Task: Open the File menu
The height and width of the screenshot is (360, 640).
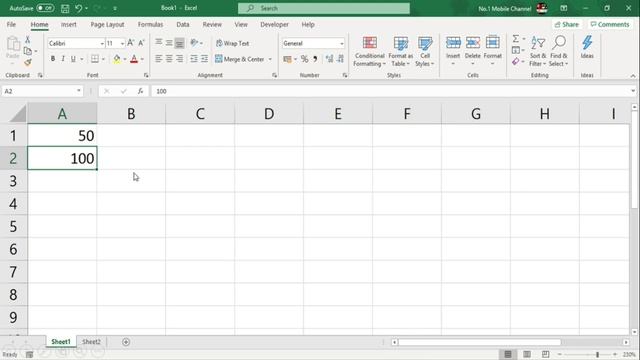Action: 11,24
